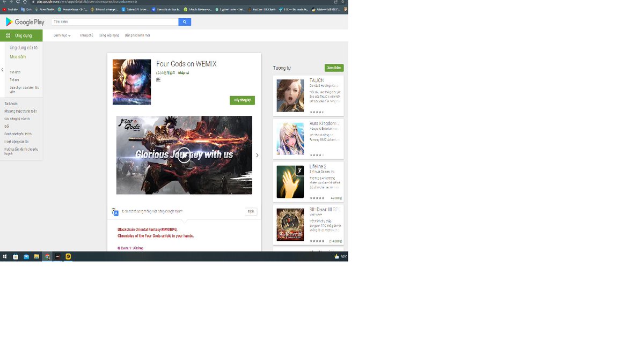Click the browser back arrow
This screenshot has height=362, width=644.
click(4, 2)
